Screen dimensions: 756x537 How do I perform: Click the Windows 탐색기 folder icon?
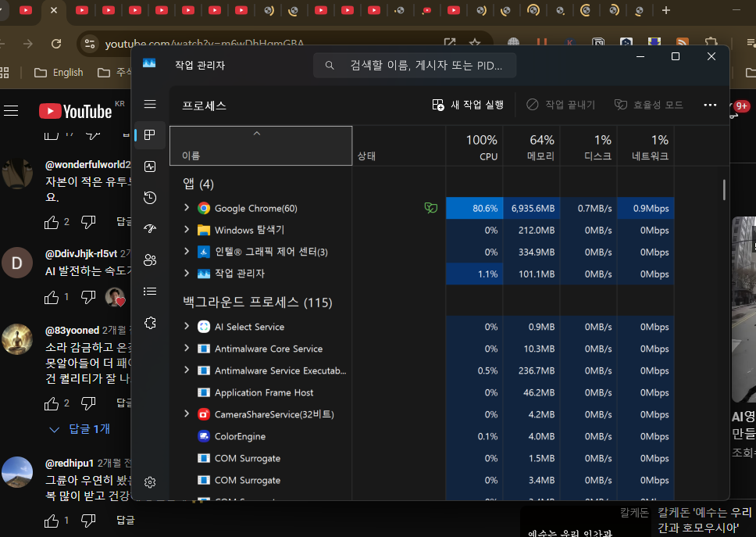pos(204,230)
